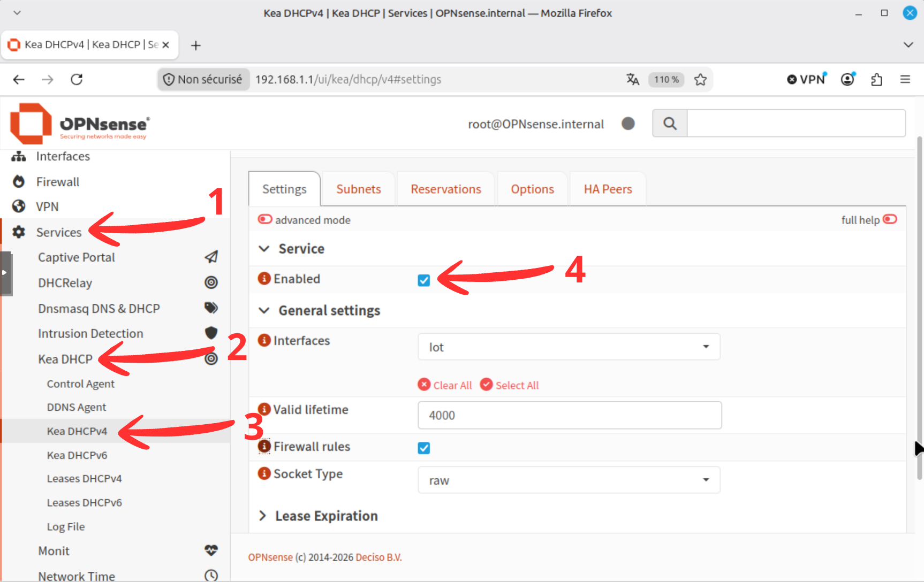Switch to the Options tab
Image resolution: width=924 pixels, height=582 pixels.
(532, 189)
